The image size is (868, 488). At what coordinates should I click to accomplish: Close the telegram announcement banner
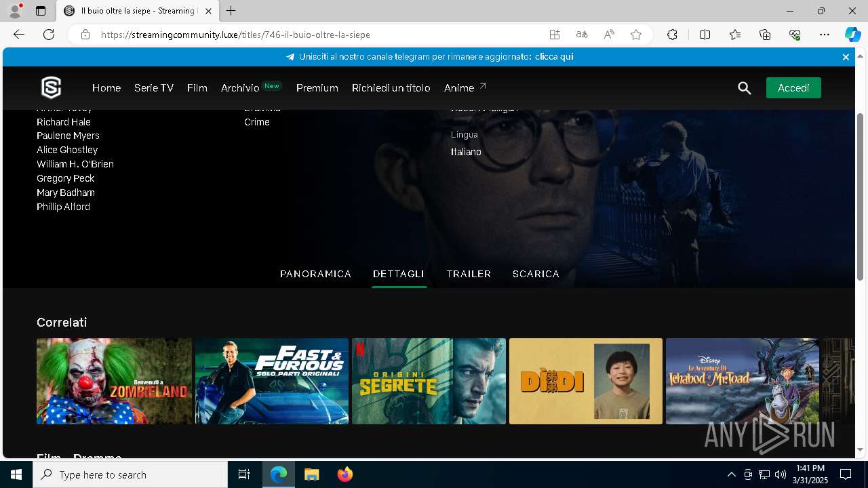(846, 57)
